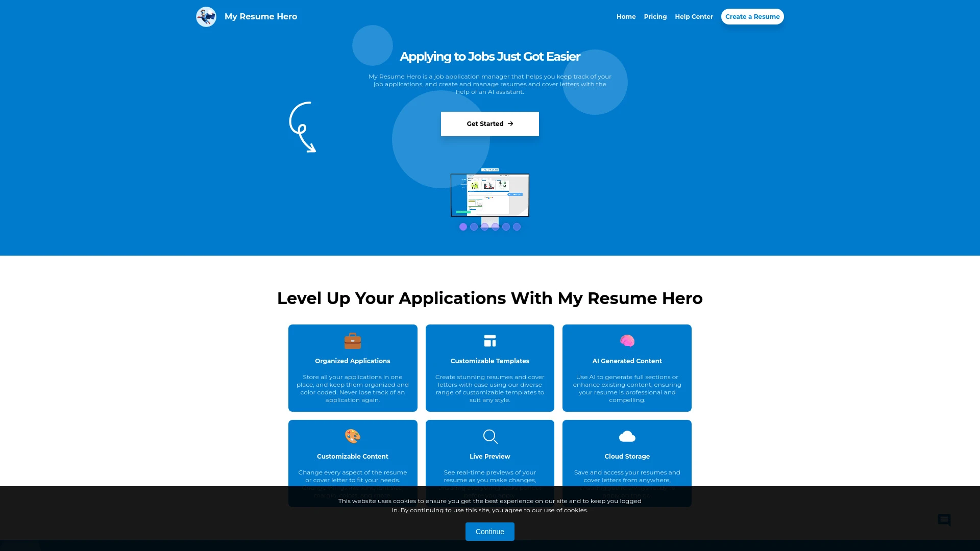Select the Home navigation item

pyautogui.click(x=625, y=16)
